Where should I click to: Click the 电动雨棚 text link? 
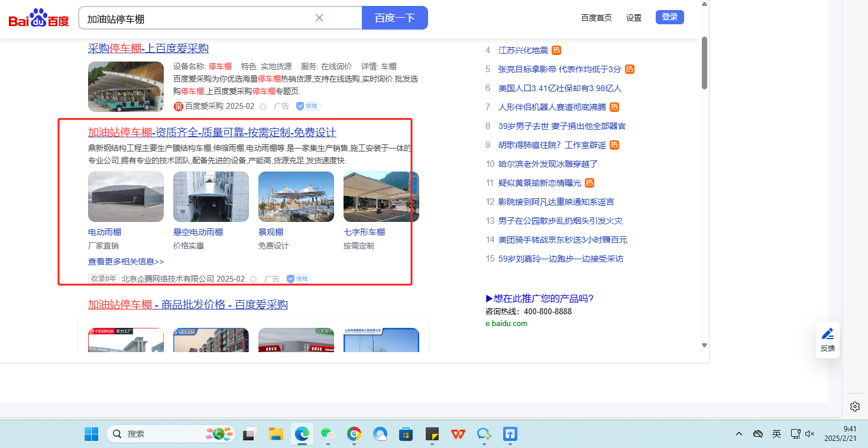pos(105,232)
